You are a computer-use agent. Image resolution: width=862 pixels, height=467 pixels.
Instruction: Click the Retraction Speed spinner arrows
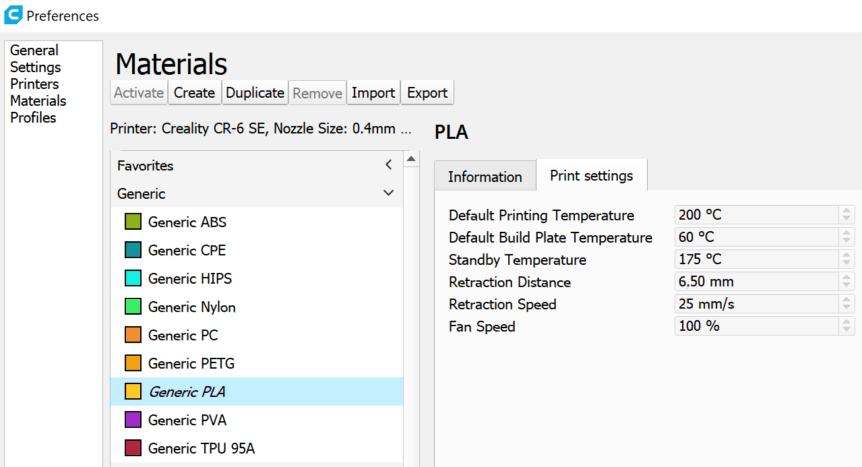847,304
